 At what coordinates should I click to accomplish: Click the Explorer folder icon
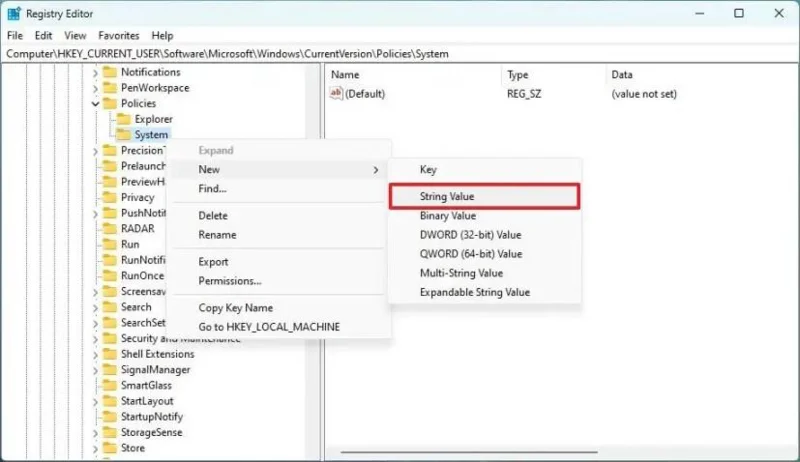(x=123, y=119)
